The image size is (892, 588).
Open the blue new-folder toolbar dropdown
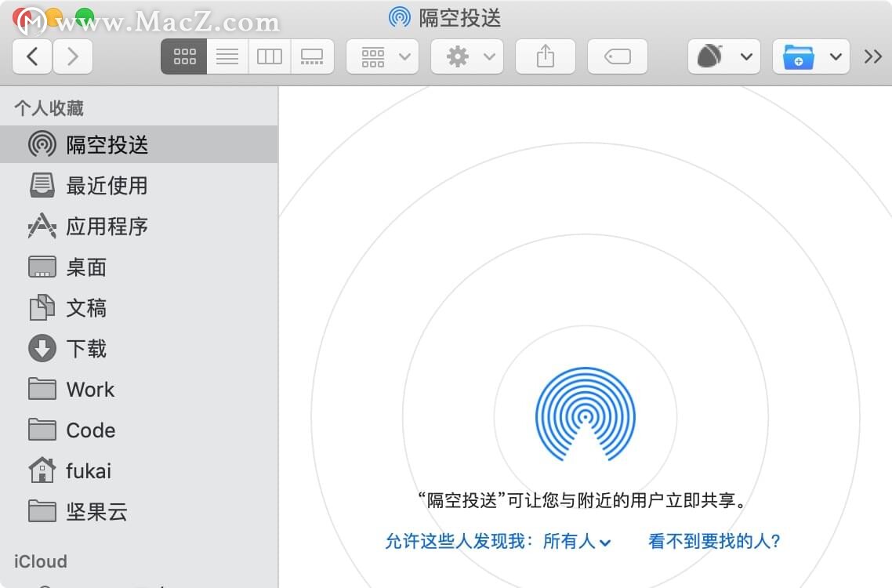pyautogui.click(x=810, y=56)
